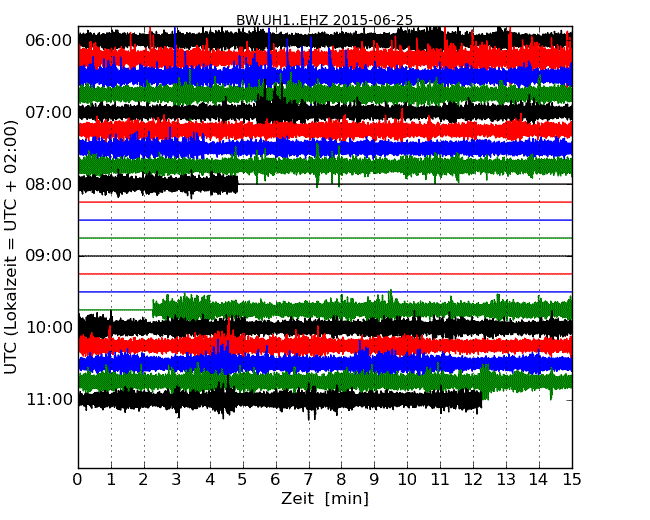Image resolution: width=650 pixels, height=520 pixels.
Task: Click where the green 09:45 trace begins
Action: [x=153, y=309]
